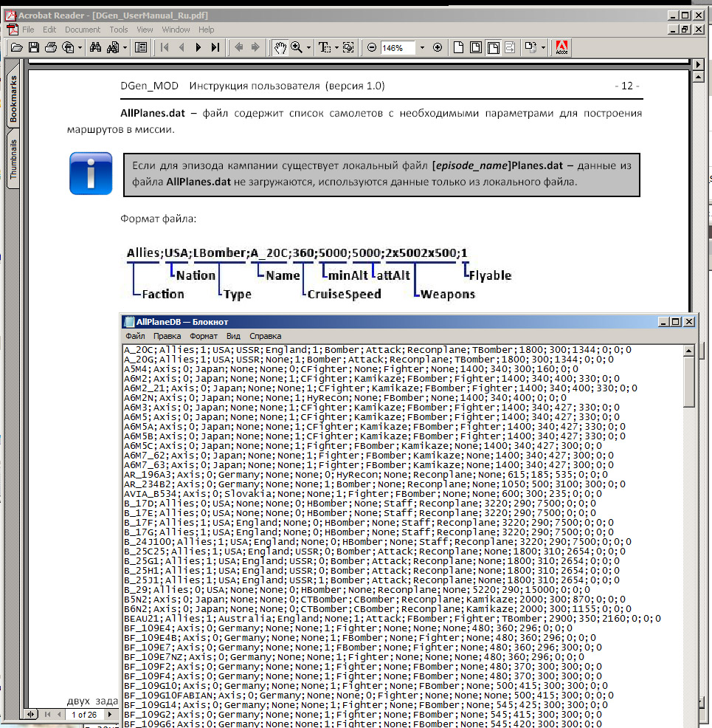Click the Go to Next View arrow

(255, 47)
